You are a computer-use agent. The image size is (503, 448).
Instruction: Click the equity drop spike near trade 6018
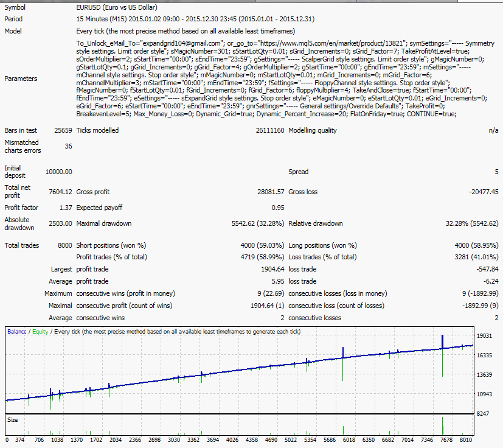pos(342,369)
